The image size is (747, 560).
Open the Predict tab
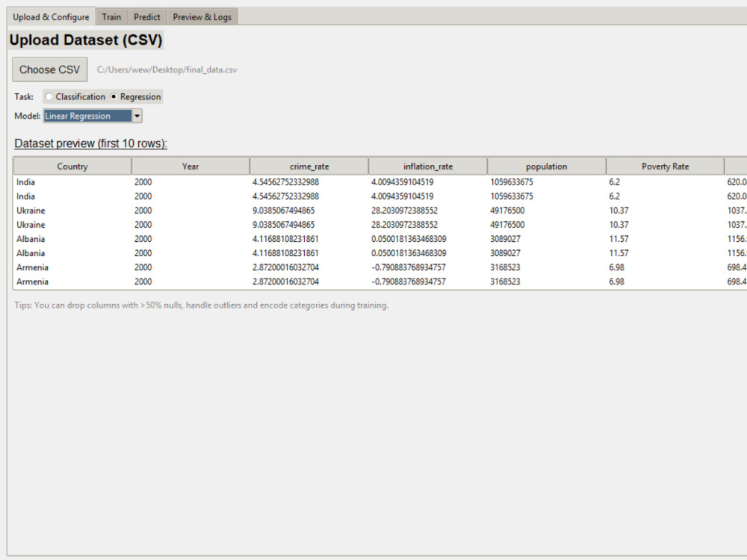coord(146,17)
